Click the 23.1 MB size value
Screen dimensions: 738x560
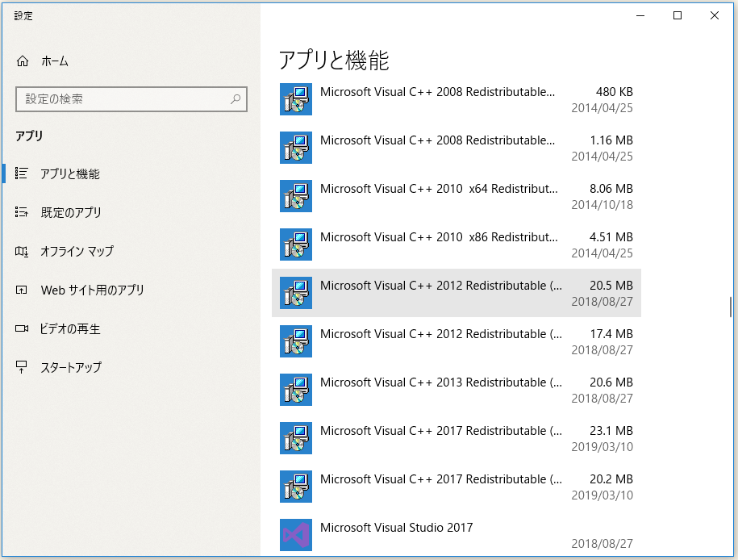tap(611, 431)
